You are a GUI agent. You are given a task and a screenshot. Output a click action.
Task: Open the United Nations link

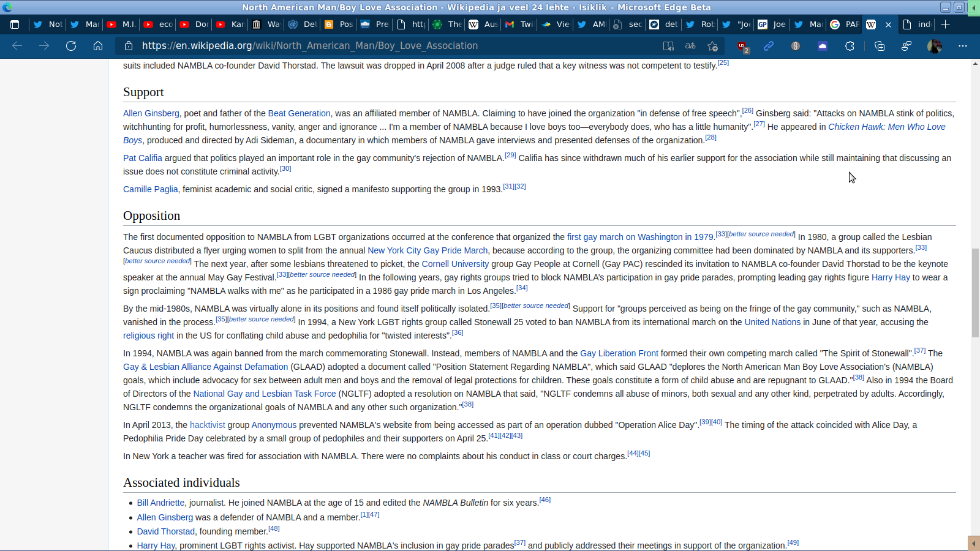772,322
